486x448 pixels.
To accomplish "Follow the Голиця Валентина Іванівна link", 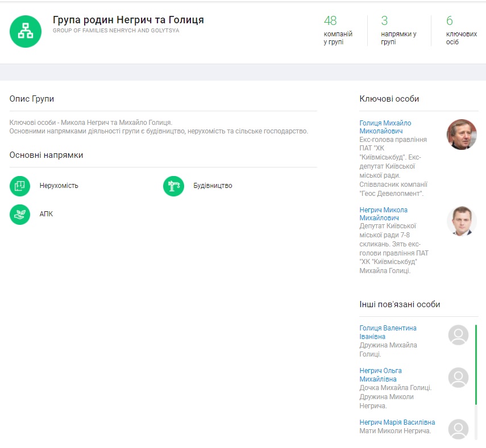I will 388,332.
